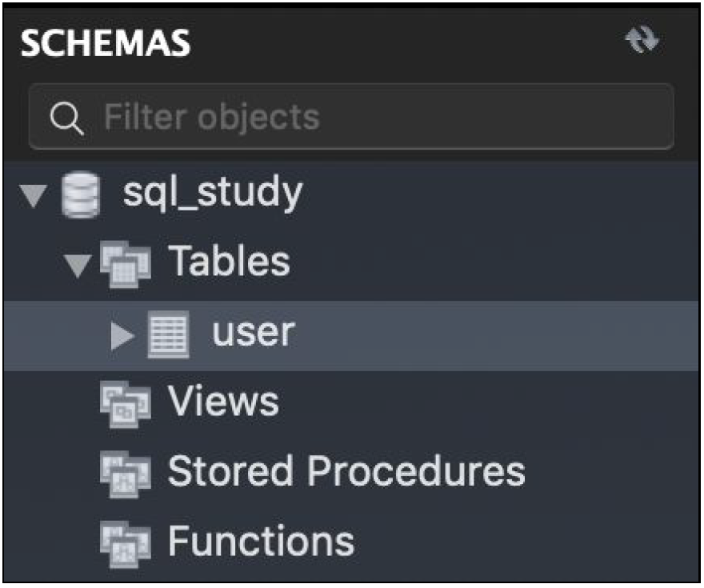Select the Stored Procedures label
Screen dimensions: 704x588
pyautogui.click(x=346, y=471)
